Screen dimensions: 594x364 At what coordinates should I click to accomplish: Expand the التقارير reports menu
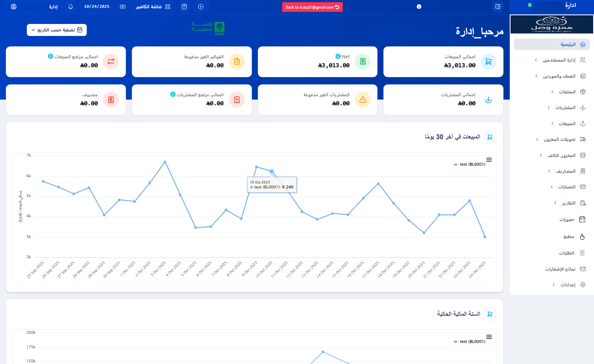[568, 203]
